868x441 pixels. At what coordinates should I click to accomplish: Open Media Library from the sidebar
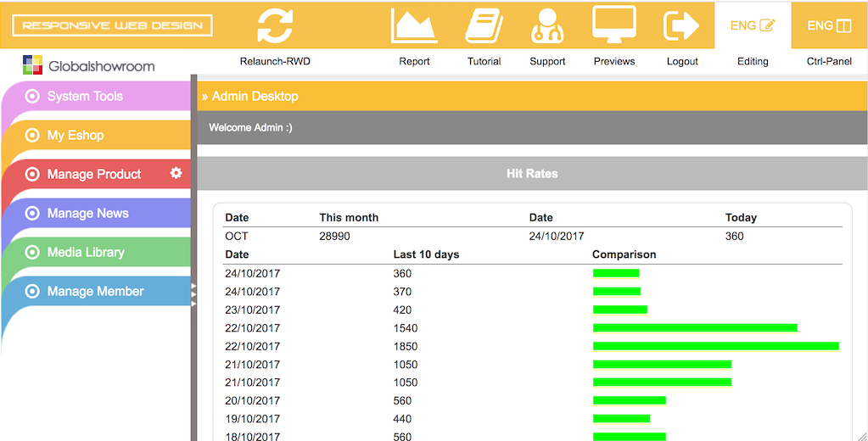pyautogui.click(x=86, y=252)
